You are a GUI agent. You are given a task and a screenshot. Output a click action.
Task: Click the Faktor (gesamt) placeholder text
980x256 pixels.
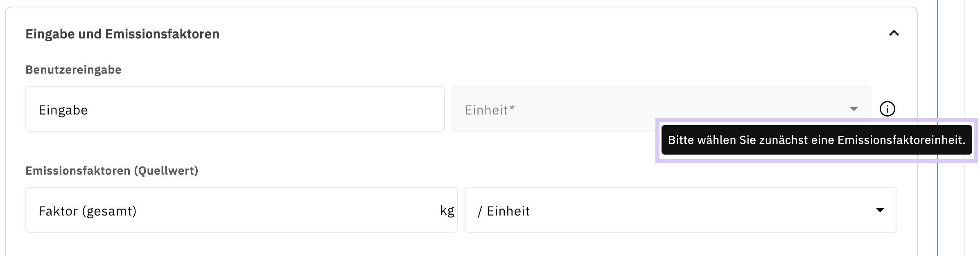[87, 211]
